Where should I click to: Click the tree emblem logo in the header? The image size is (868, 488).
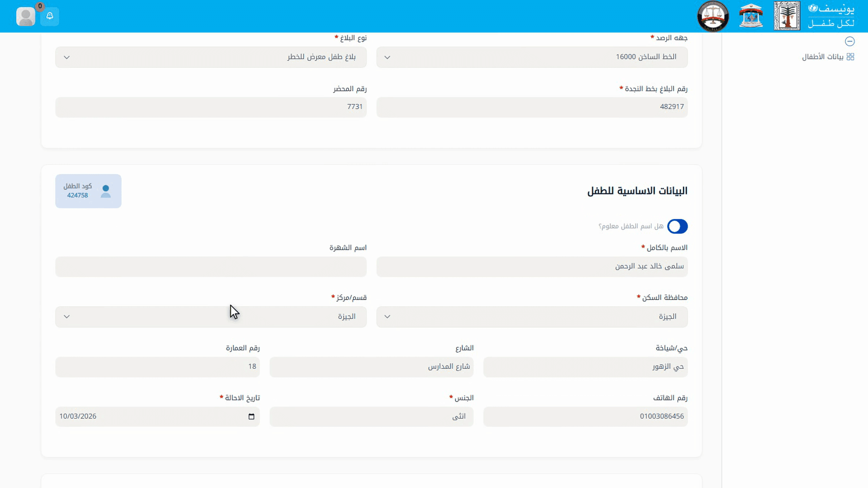pyautogui.click(x=787, y=16)
